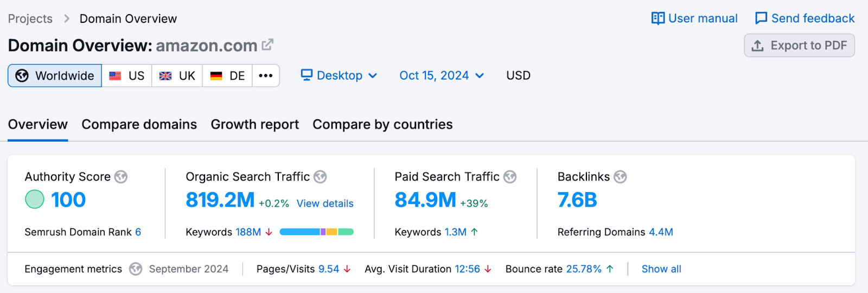Click up arrow next to 1.3M keywords
Image resolution: width=868 pixels, height=293 pixels.
(474, 232)
